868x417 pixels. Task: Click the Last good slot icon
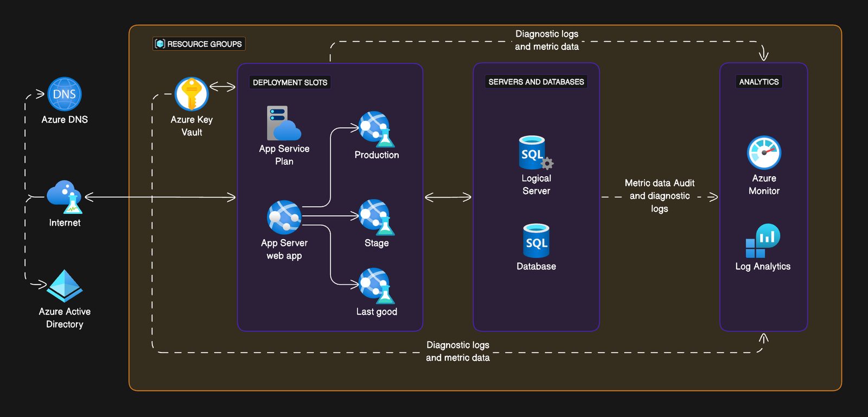(x=376, y=285)
